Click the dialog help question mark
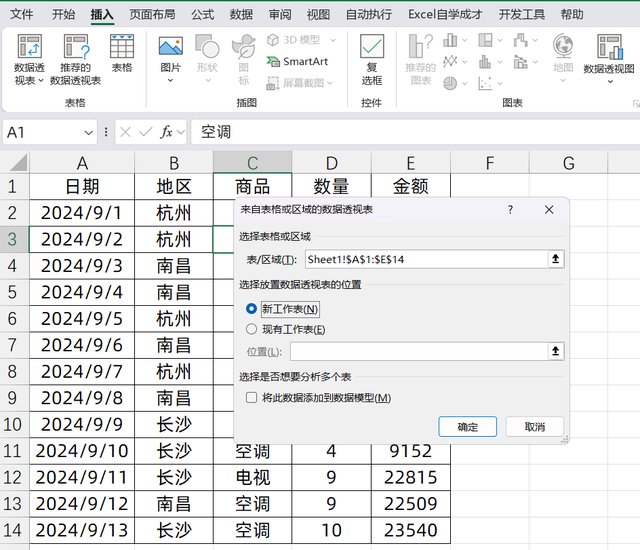This screenshot has height=550, width=640. pyautogui.click(x=510, y=210)
